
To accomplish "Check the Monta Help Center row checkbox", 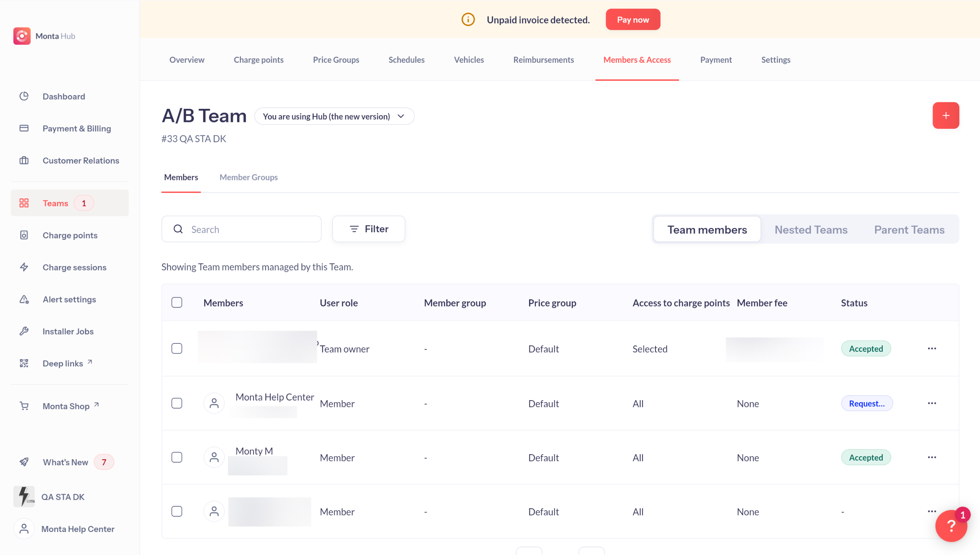I will click(177, 403).
